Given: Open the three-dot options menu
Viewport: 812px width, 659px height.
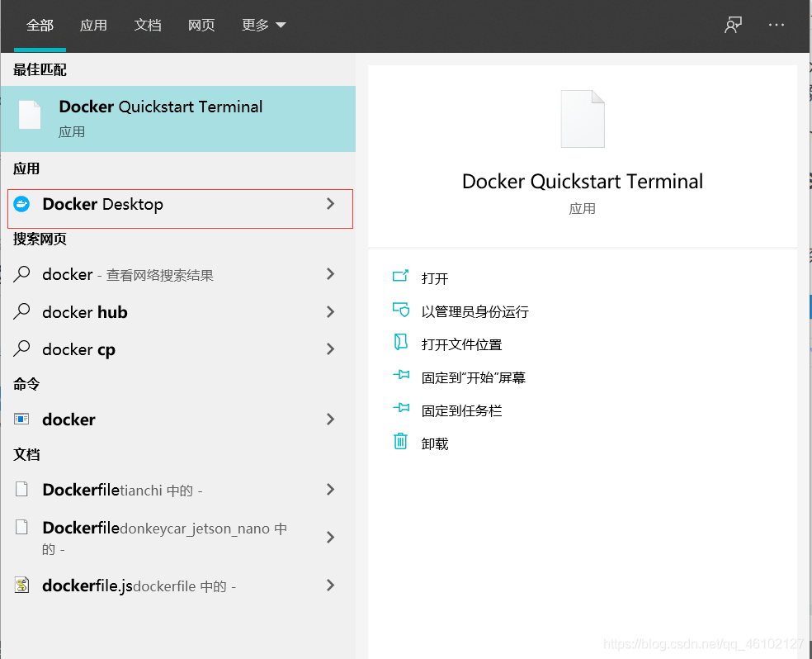Looking at the screenshot, I should 777,25.
